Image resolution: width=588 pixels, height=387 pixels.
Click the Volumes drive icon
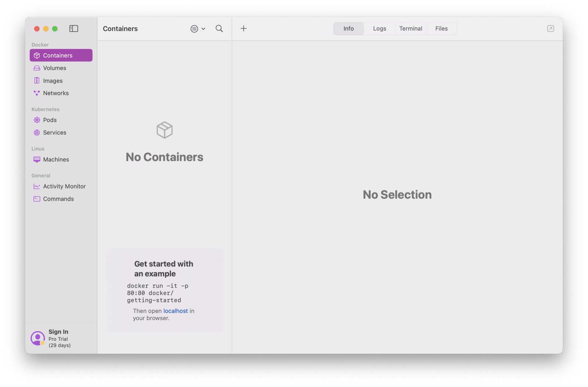coord(37,68)
